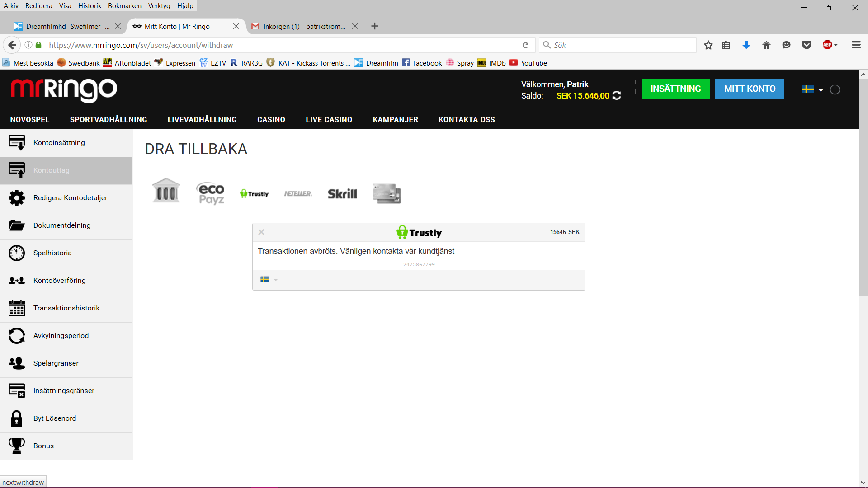The height and width of the screenshot is (488, 868).
Task: Reload the page with refresh icon
Action: pyautogui.click(x=525, y=45)
